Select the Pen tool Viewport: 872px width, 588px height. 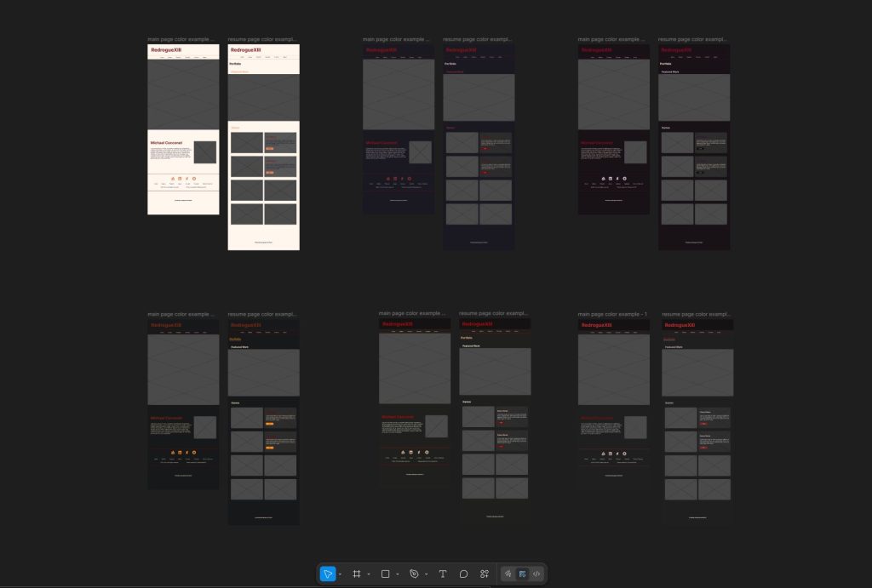(415, 574)
